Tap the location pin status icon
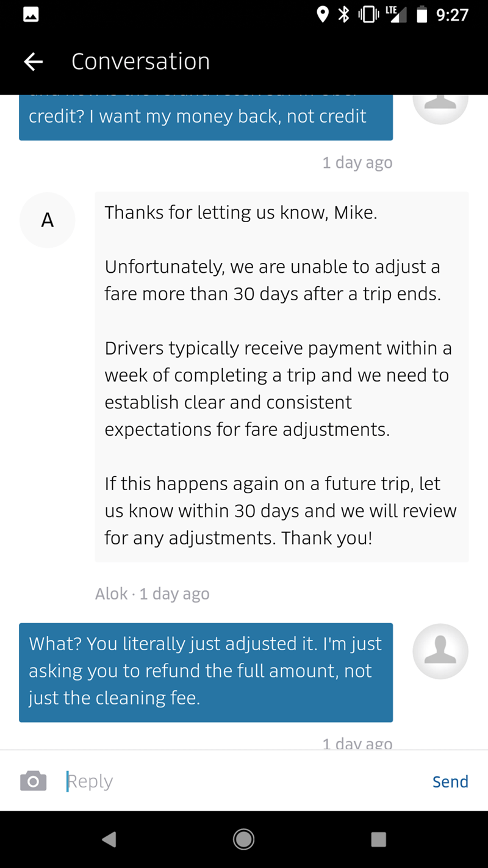The width and height of the screenshot is (488, 868). 323,14
